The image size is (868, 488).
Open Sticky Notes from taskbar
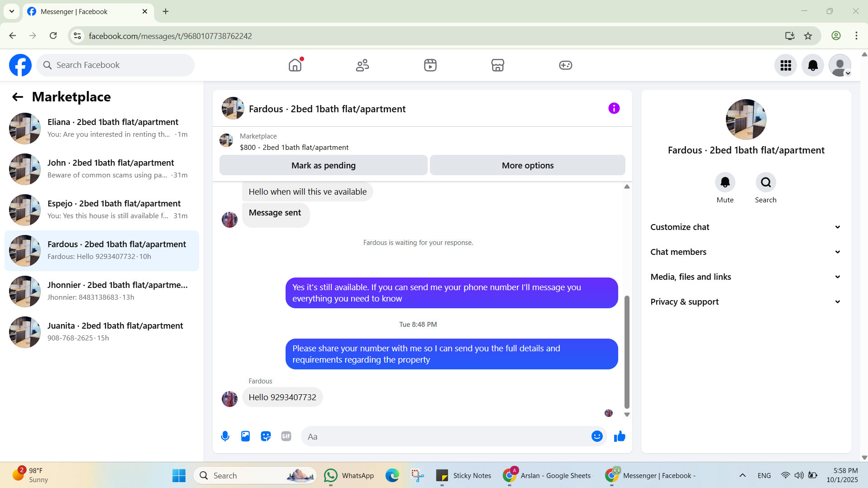(463, 475)
